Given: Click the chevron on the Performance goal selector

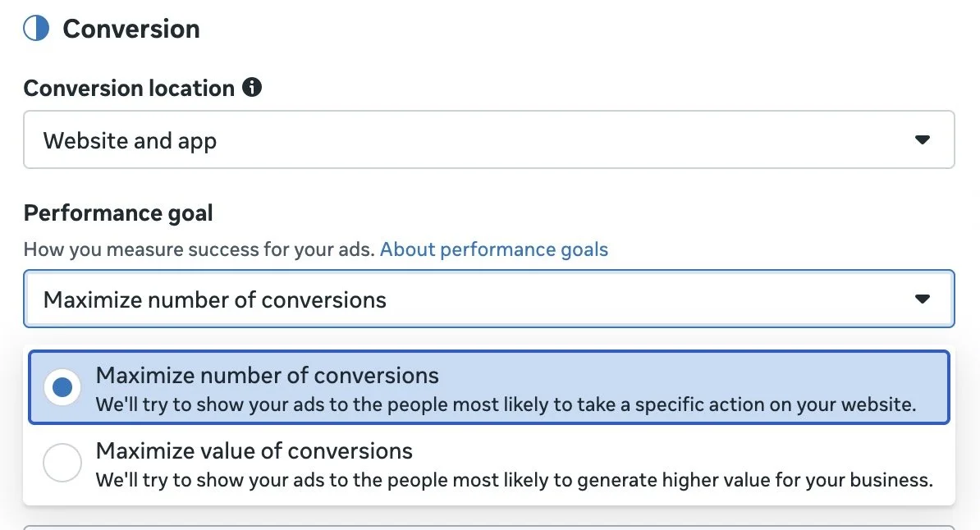Looking at the screenshot, I should 924,299.
